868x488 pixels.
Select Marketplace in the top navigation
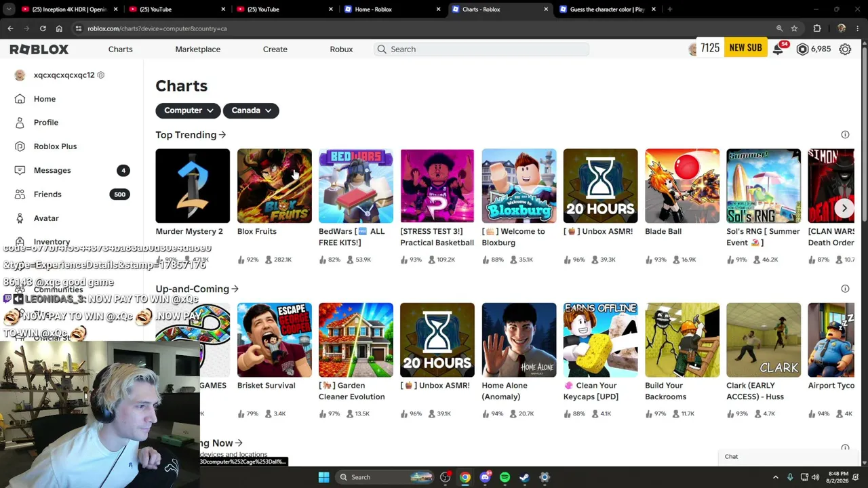[197, 49]
